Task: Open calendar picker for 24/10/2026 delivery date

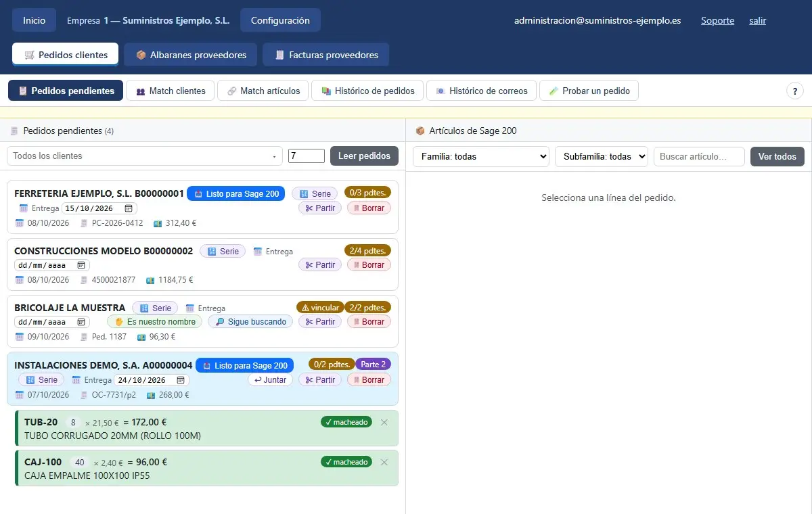Action: coord(181,380)
